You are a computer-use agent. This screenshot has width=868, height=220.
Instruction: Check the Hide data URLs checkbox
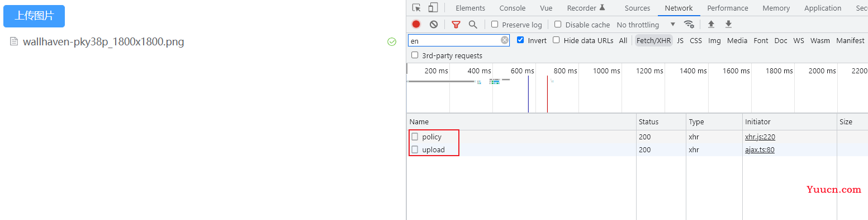point(556,40)
